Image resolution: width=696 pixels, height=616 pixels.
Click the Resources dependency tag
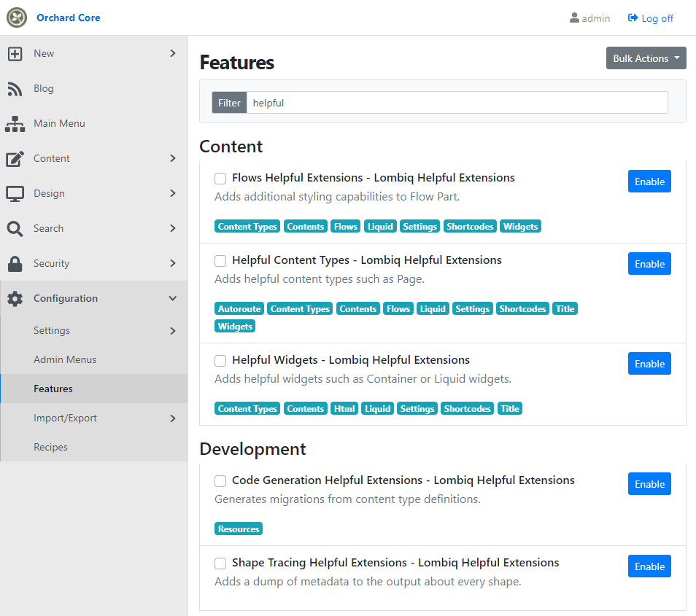coord(239,529)
